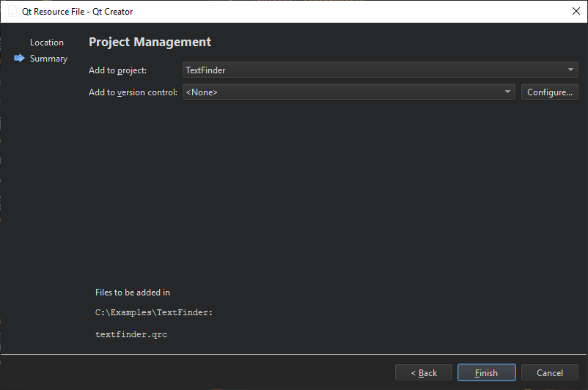Click the 'Files to be added in' text
Screen dimensions: 588x390
pos(133,292)
